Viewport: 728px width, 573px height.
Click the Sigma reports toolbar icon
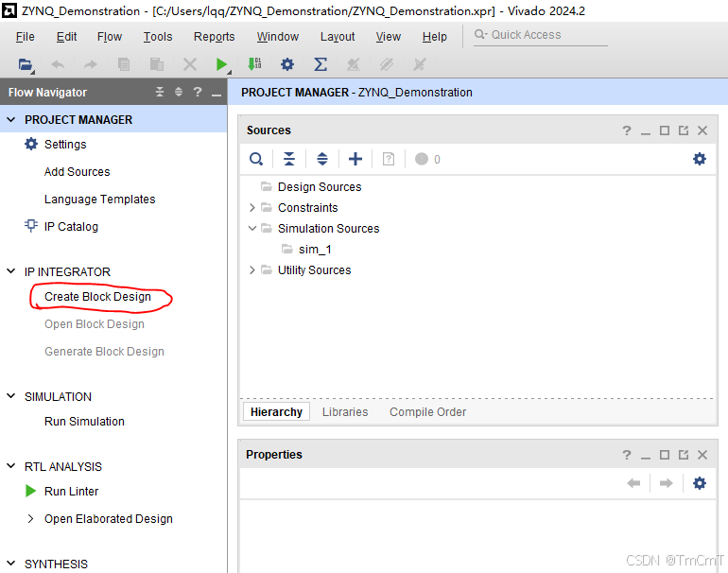[321, 64]
